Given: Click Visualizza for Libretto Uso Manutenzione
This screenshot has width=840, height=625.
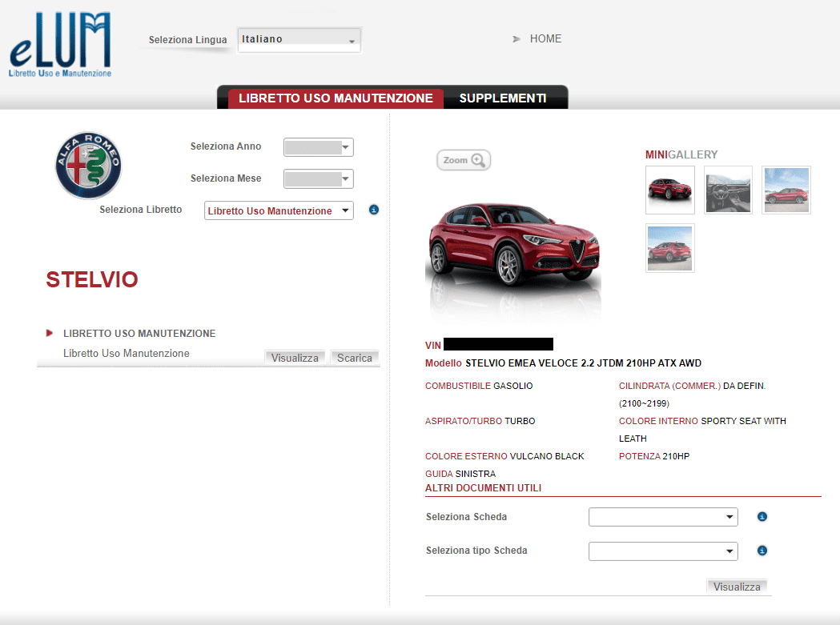Looking at the screenshot, I should (x=295, y=358).
